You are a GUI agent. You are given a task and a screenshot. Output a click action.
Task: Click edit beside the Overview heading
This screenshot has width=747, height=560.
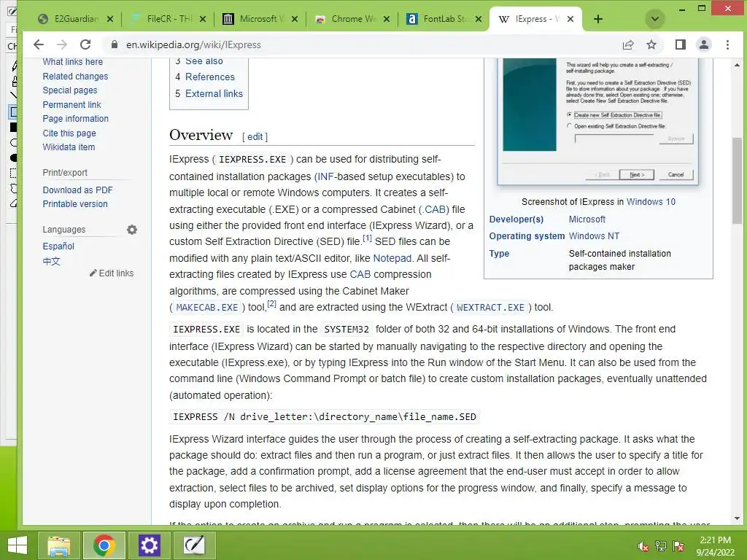pos(255,136)
